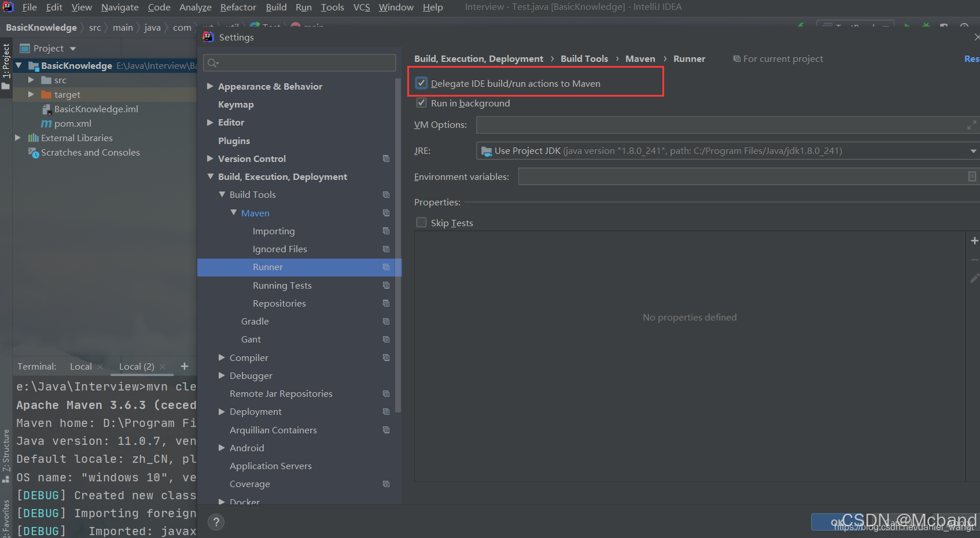Select Plugins in settings list
980x538 pixels.
pos(234,141)
